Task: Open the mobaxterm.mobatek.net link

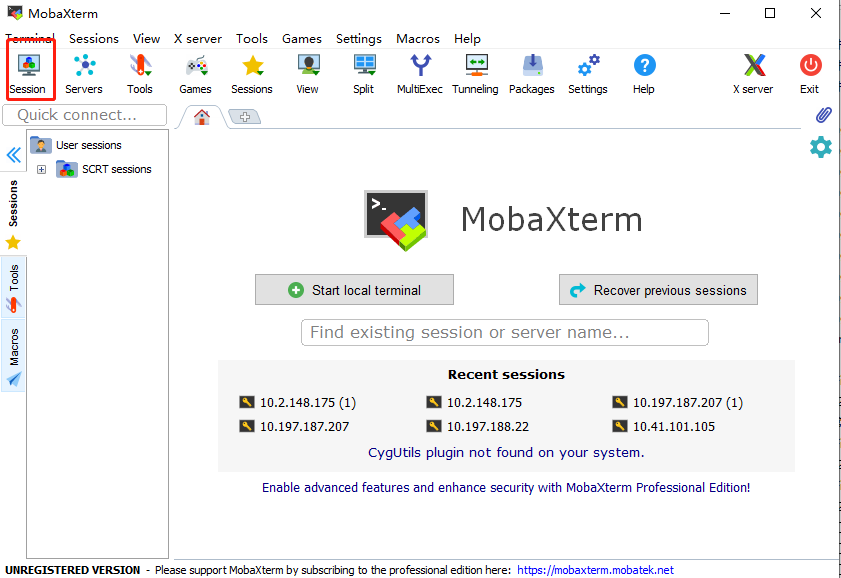Action: tap(595, 570)
